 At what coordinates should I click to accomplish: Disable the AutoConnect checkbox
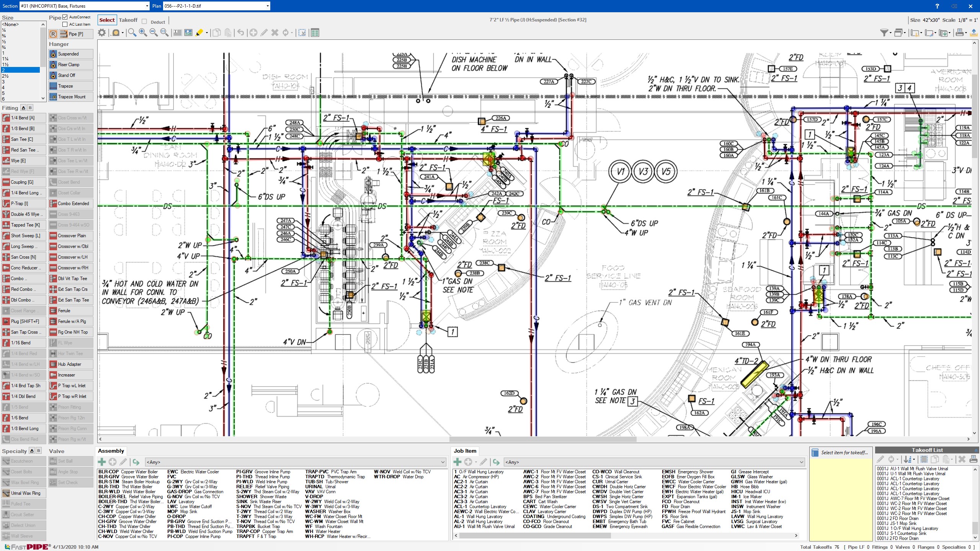coord(65,17)
